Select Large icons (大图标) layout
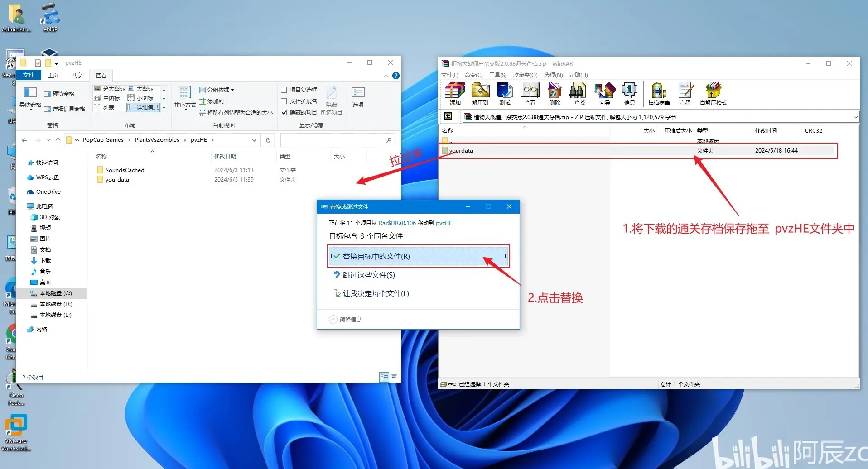 click(140, 88)
